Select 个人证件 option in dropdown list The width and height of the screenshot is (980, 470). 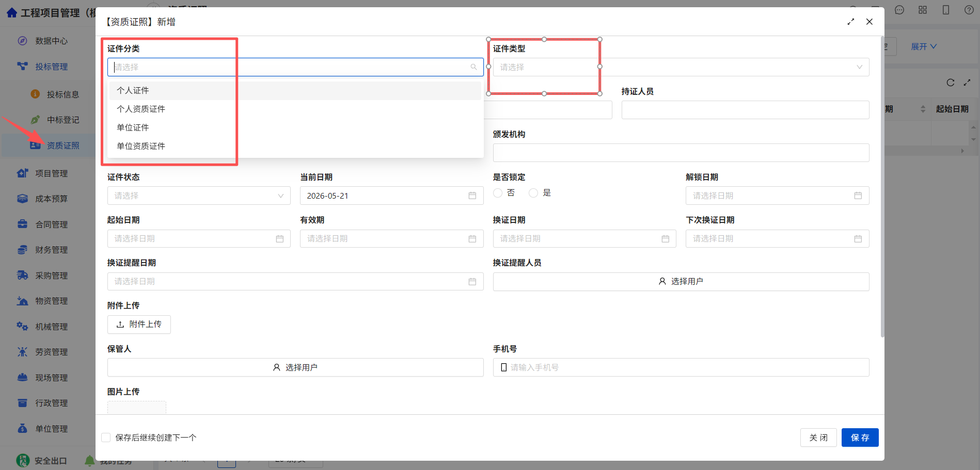click(x=295, y=90)
